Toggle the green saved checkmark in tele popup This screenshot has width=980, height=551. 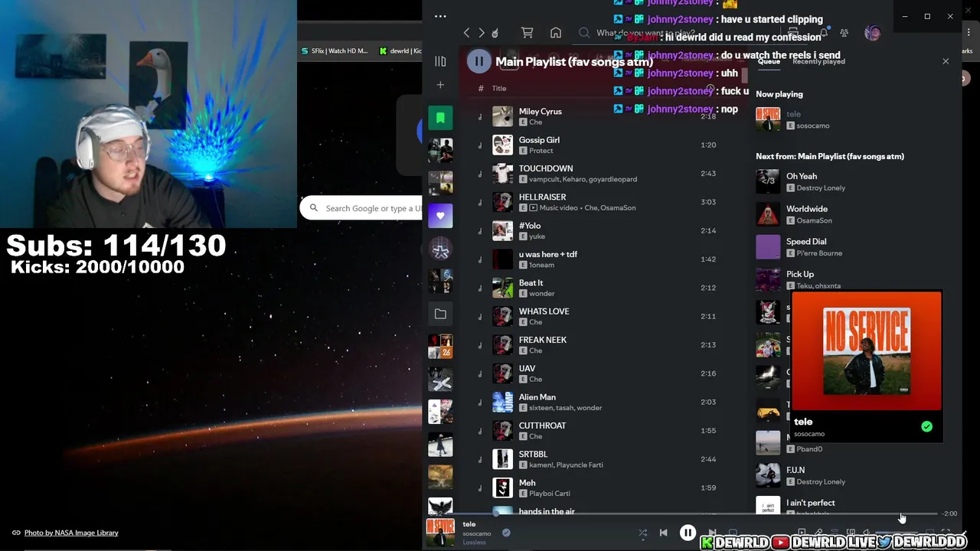click(x=926, y=426)
